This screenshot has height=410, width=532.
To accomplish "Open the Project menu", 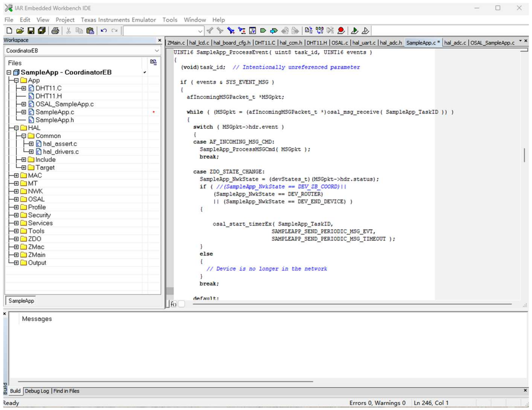I will [x=65, y=20].
